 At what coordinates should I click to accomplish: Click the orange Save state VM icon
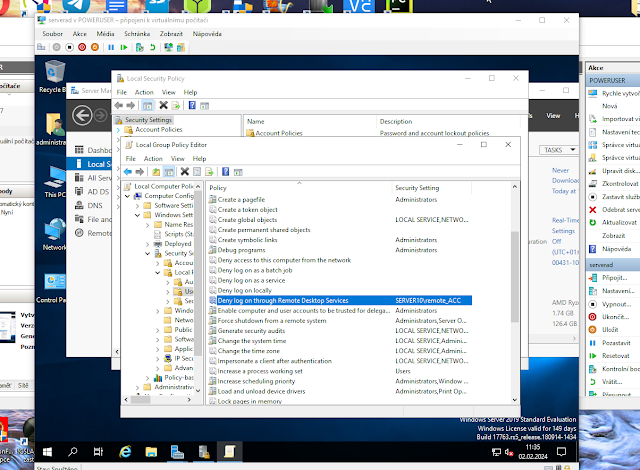click(x=95, y=47)
